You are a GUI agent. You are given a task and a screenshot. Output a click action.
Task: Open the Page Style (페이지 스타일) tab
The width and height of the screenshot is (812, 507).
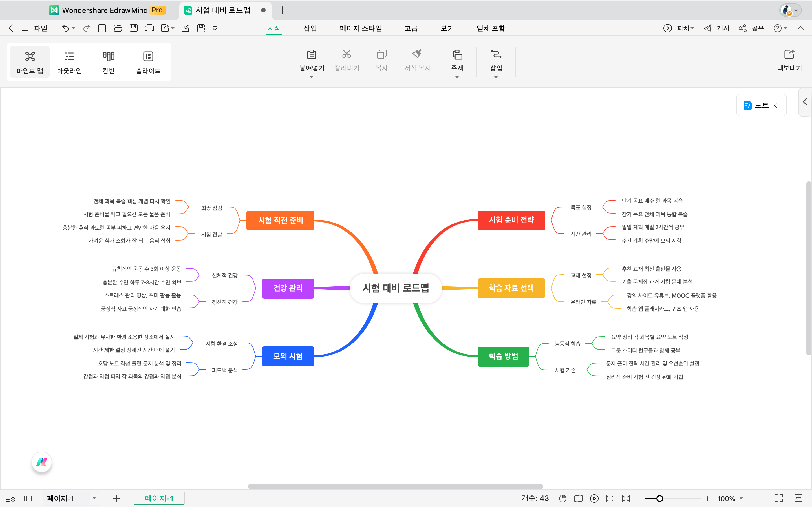coord(360,28)
